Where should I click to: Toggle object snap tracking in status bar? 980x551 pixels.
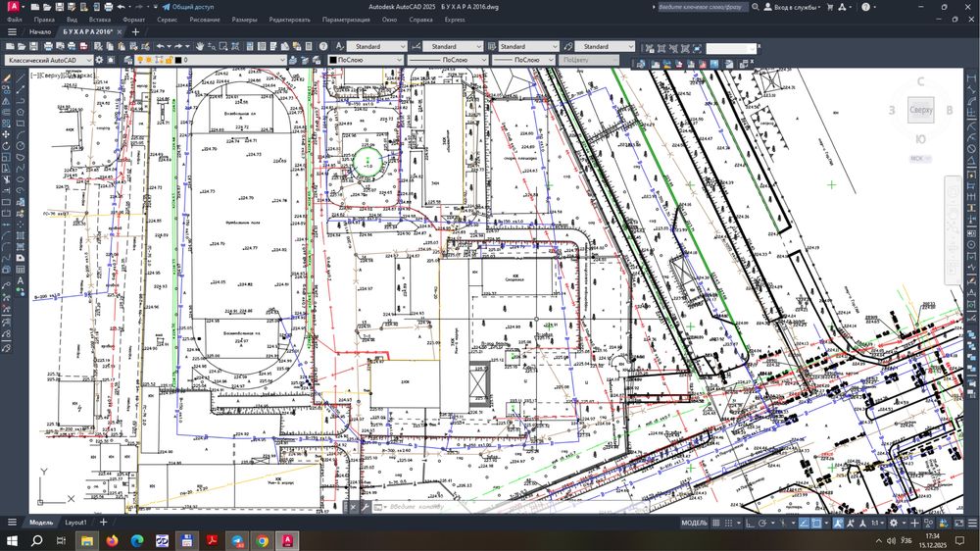tap(804, 523)
